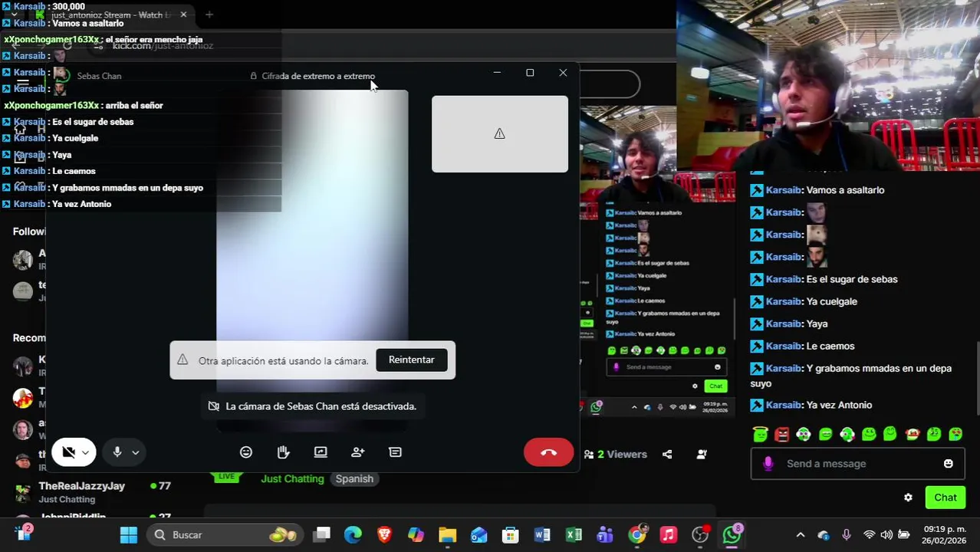The image size is (980, 552).
Task: Toggle the camera on in the call
Action: pyautogui.click(x=68, y=452)
